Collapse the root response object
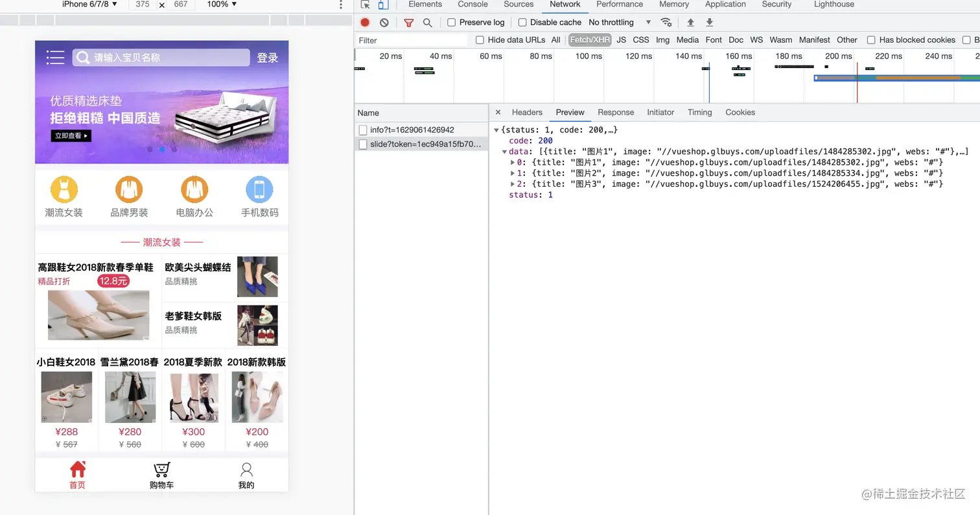The height and width of the screenshot is (515, 980). pos(496,130)
